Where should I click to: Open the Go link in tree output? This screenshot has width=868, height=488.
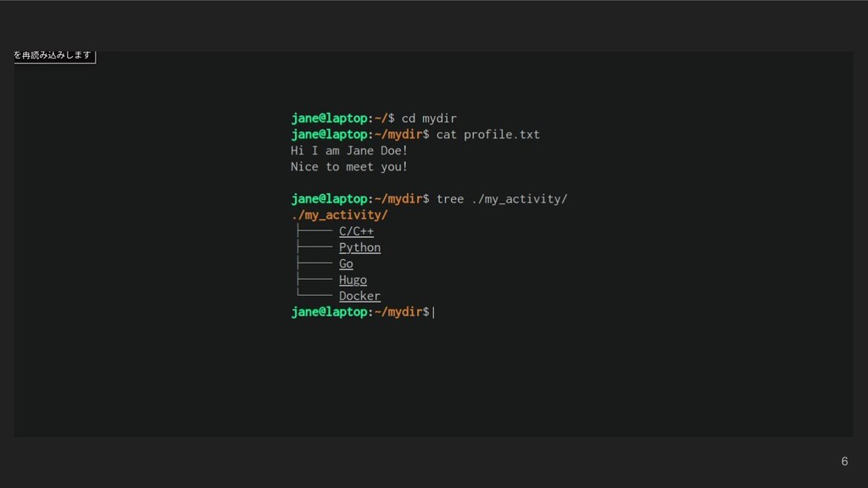point(346,263)
